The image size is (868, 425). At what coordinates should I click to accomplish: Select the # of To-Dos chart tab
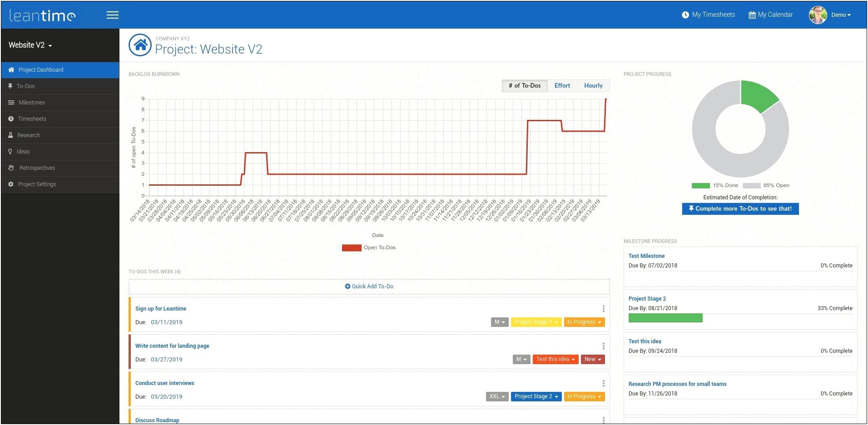525,86
